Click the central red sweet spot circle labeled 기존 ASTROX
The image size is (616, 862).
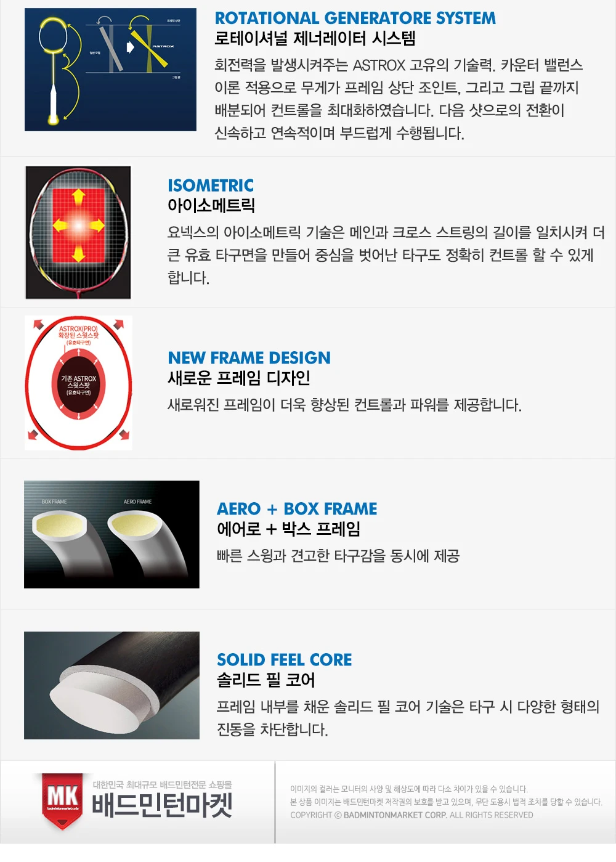(78, 385)
